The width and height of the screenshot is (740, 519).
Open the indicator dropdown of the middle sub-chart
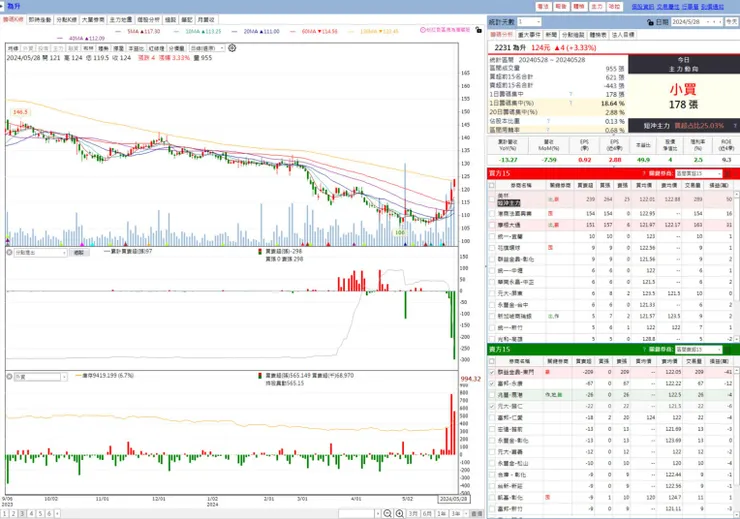64,253
